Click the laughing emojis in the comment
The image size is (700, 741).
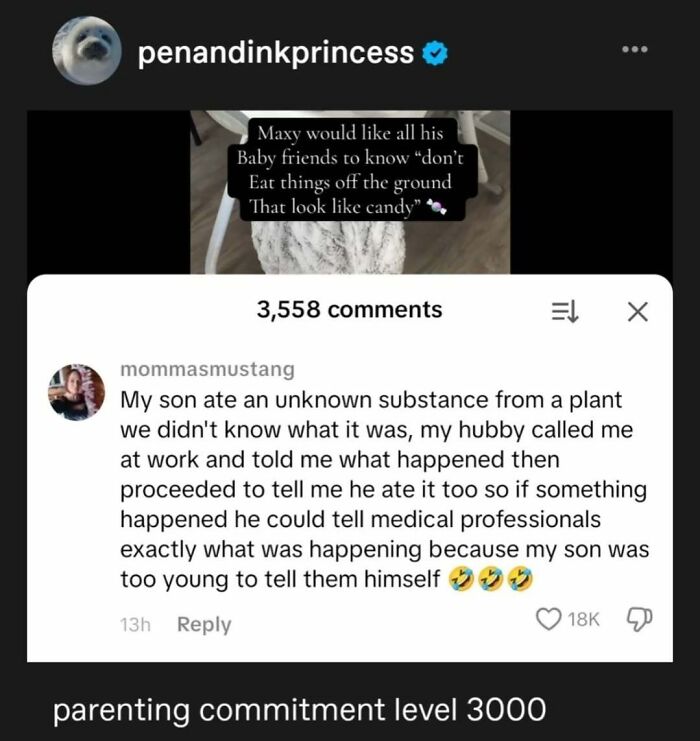tap(491, 578)
